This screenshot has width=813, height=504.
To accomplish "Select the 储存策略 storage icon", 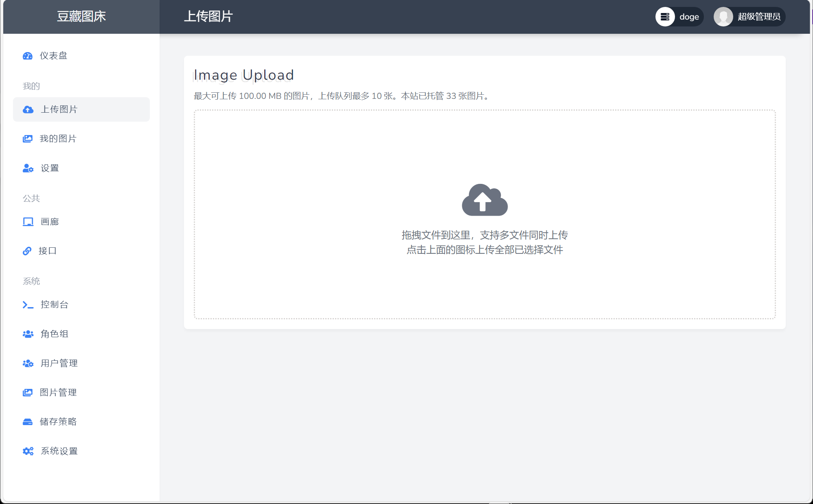I will coord(27,422).
